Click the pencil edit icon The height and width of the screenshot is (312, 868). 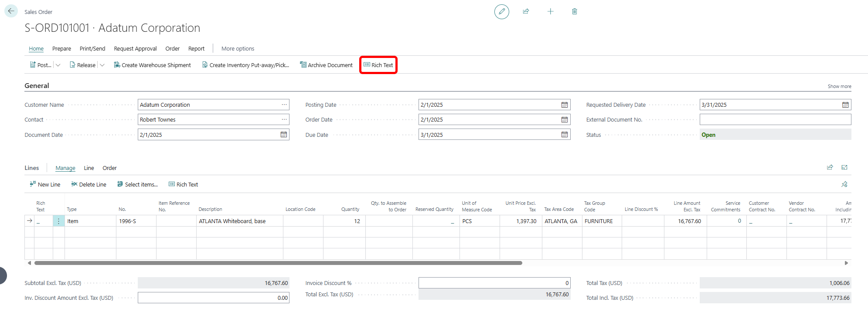click(502, 11)
